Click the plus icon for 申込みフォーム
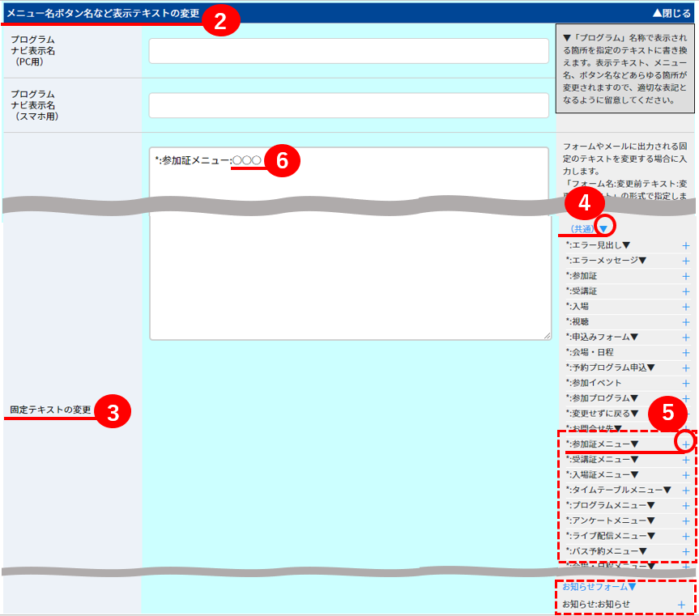 685,338
